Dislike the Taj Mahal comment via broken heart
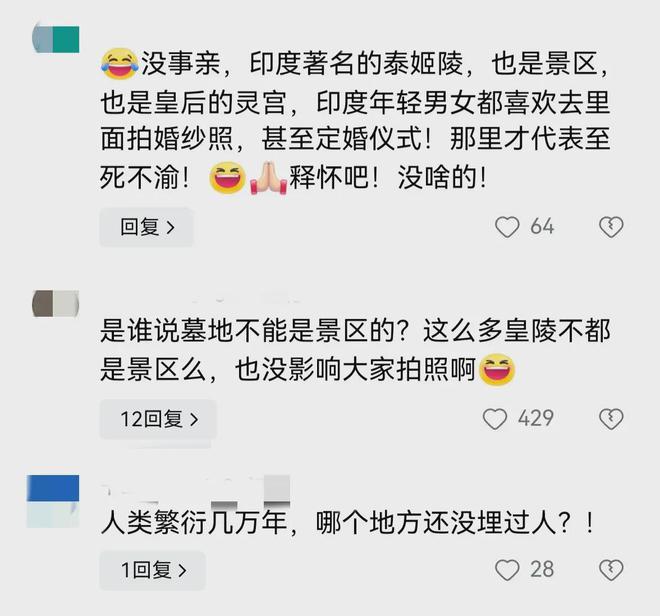 (611, 227)
